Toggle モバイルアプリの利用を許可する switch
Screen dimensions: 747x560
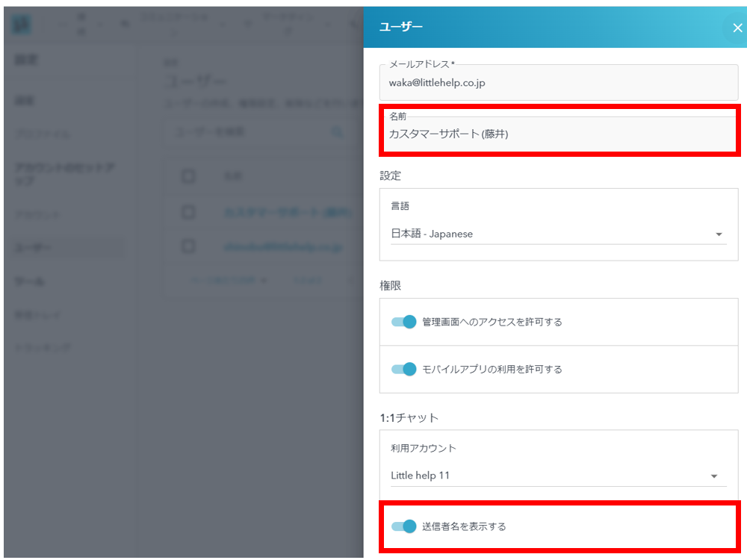click(x=404, y=369)
